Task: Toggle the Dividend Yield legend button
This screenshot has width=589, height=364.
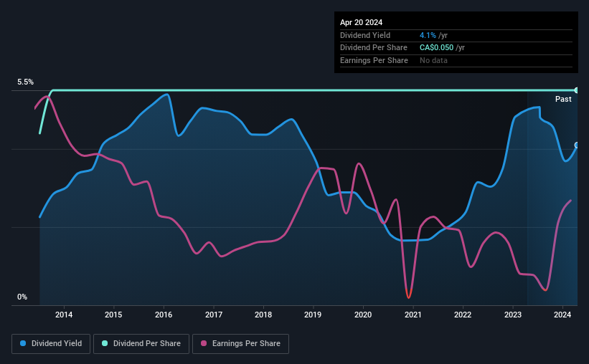Action: [51, 344]
